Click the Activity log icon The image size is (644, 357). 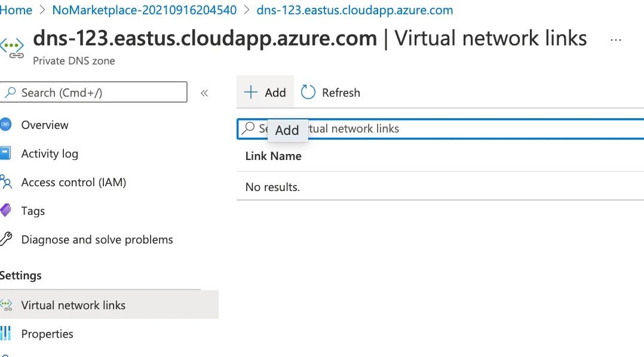tap(5, 153)
